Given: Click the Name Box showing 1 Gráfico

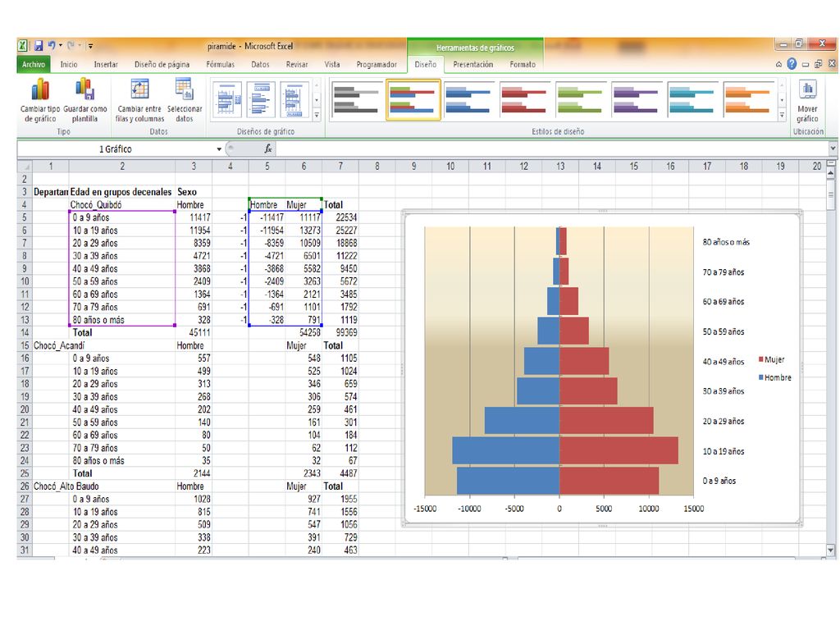Looking at the screenshot, I should click(x=116, y=149).
